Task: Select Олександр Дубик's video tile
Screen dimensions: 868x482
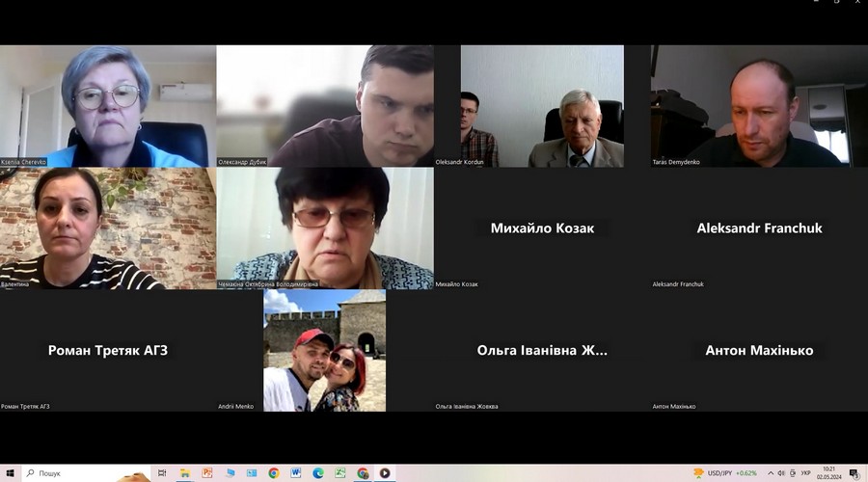Action: click(x=325, y=106)
